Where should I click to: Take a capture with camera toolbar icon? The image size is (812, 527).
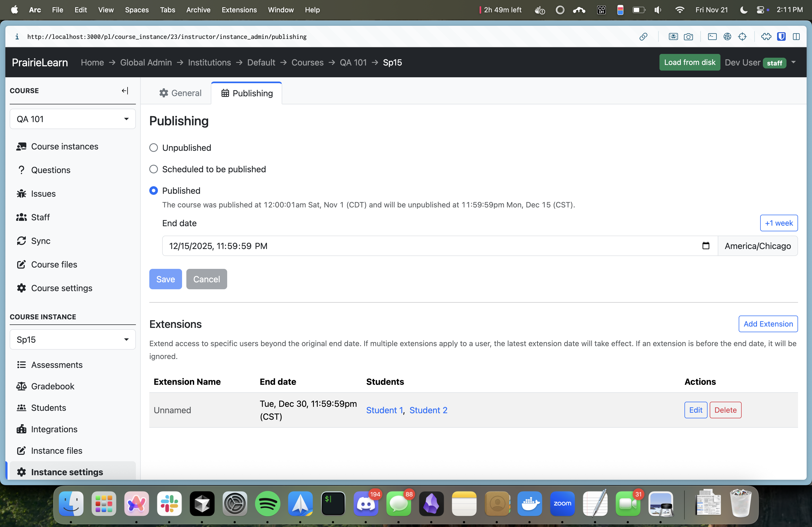tap(688, 37)
